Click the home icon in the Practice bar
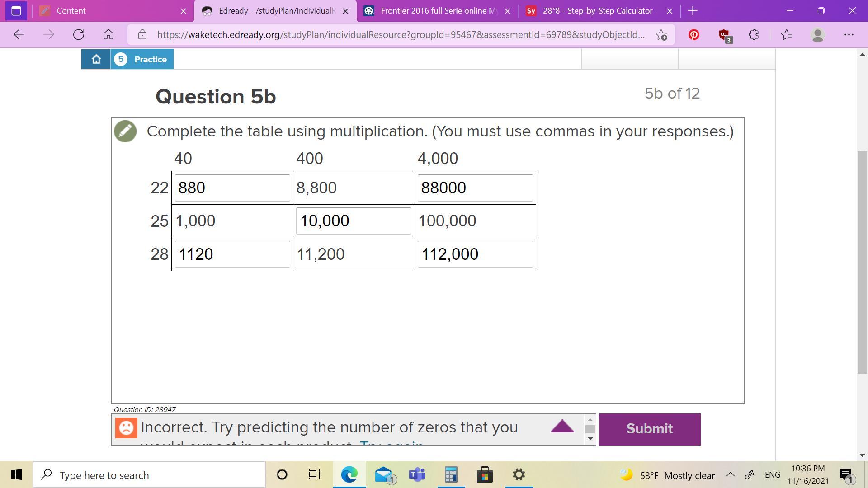This screenshot has width=868, height=488. 96,59
